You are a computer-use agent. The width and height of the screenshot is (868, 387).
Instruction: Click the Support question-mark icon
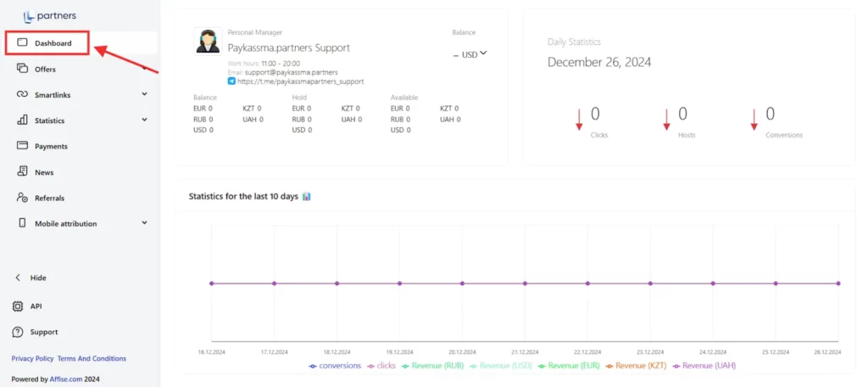[18, 332]
